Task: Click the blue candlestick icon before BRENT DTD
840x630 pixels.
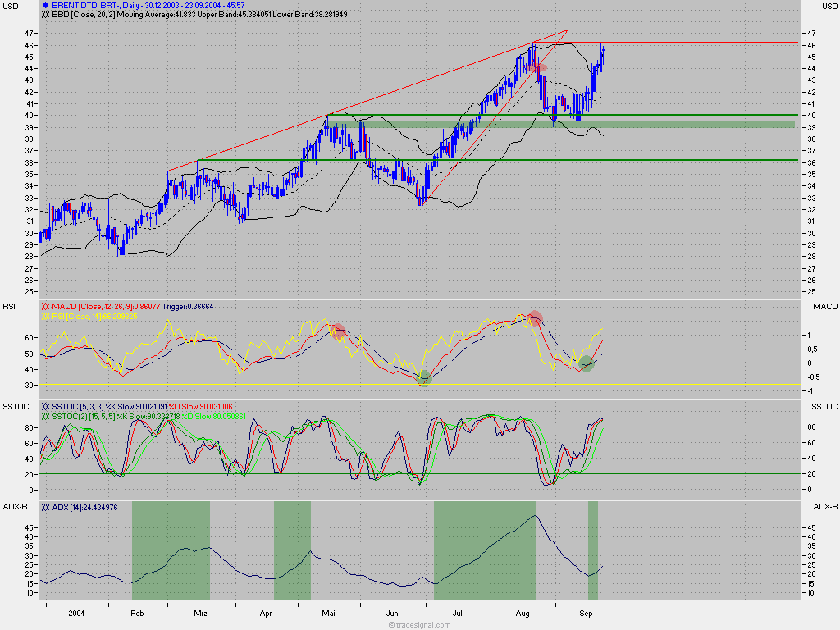Action: [x=44, y=5]
